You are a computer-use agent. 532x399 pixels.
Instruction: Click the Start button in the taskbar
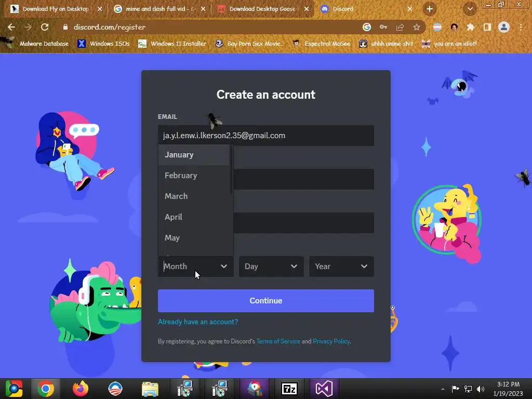click(x=14, y=389)
